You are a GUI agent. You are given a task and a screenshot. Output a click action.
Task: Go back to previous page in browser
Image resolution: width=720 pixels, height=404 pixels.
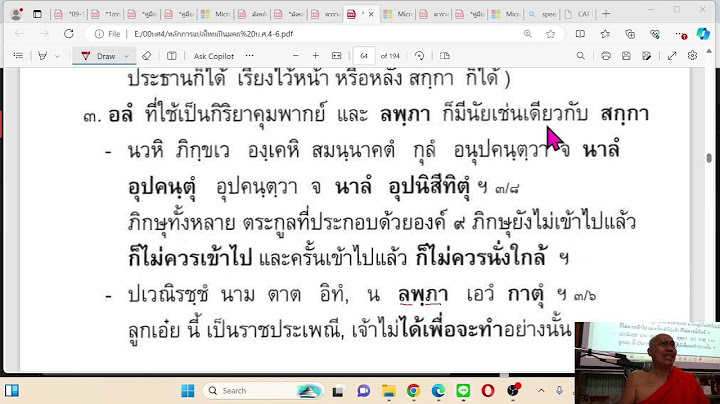tap(19, 34)
